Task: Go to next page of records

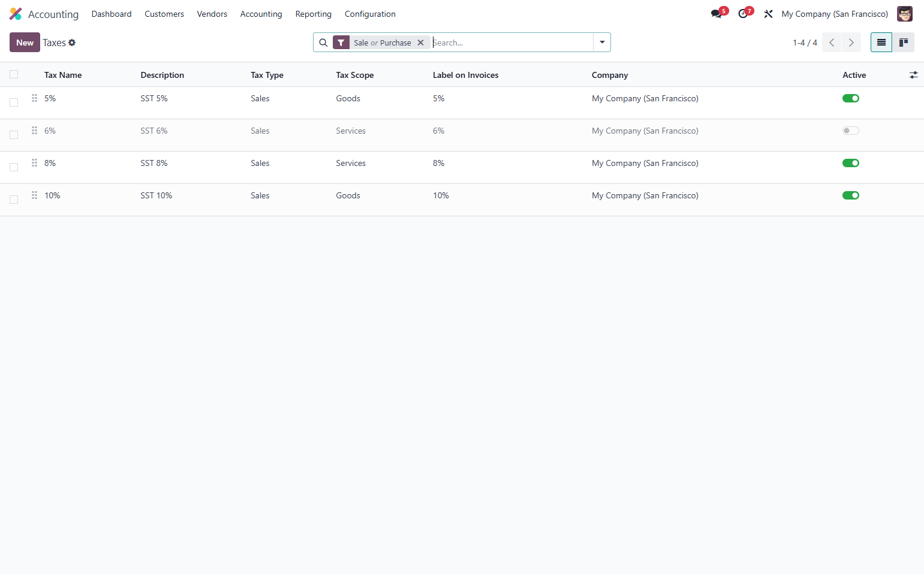Action: [x=851, y=43]
